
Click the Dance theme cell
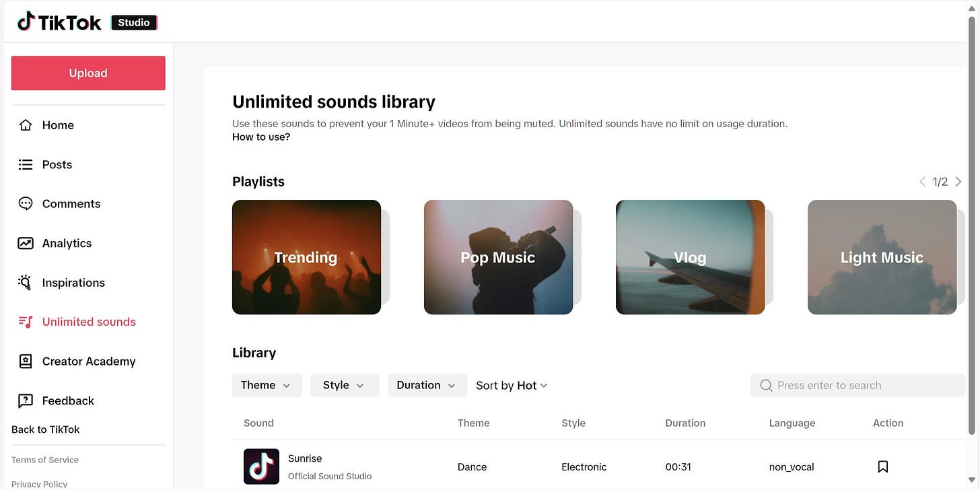click(x=472, y=466)
